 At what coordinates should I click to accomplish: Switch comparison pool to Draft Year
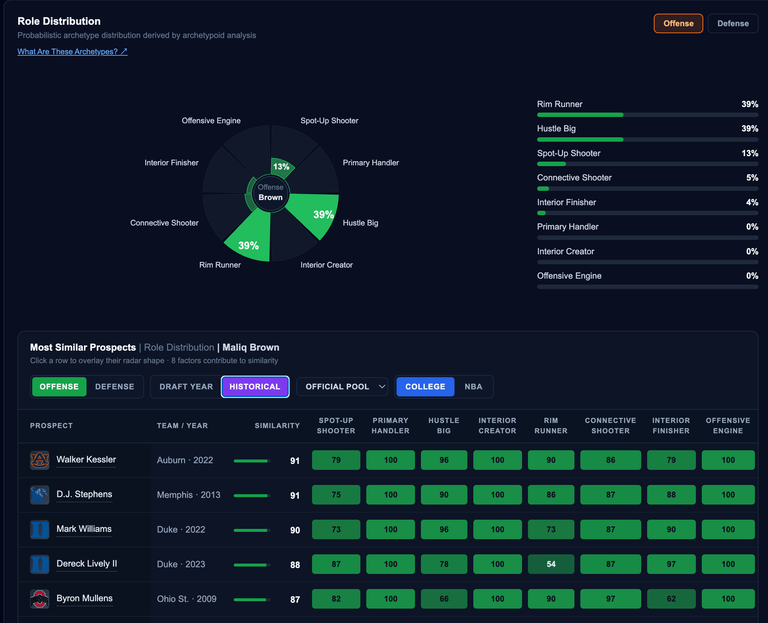(x=186, y=387)
